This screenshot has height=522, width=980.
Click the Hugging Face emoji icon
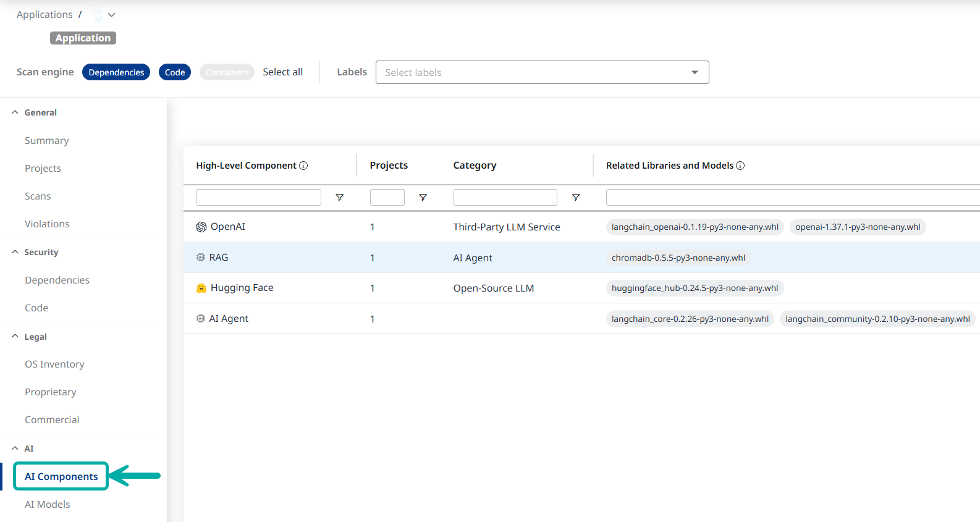[201, 288]
